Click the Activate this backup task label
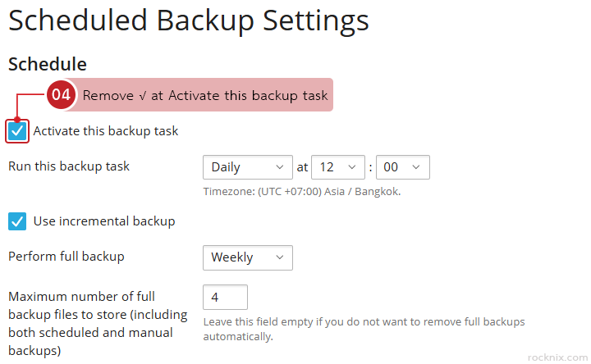Image resolution: width=591 pixels, height=364 pixels. [105, 131]
